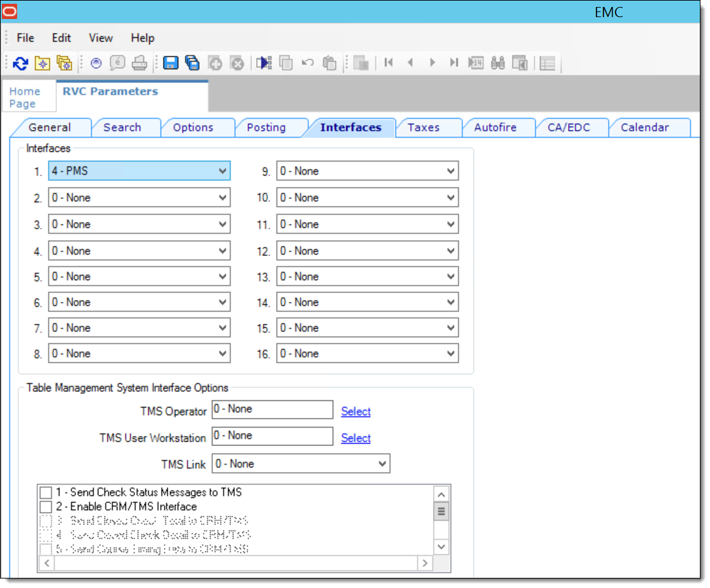Check Enable CRM/TMS Interface option
710x588 pixels.
tap(46, 506)
